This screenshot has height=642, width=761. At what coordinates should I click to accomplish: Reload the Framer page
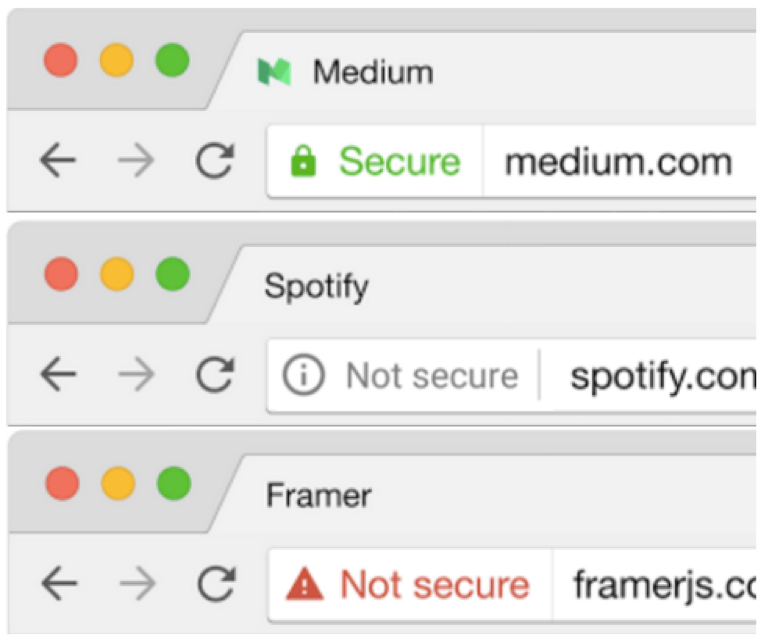coord(214,585)
